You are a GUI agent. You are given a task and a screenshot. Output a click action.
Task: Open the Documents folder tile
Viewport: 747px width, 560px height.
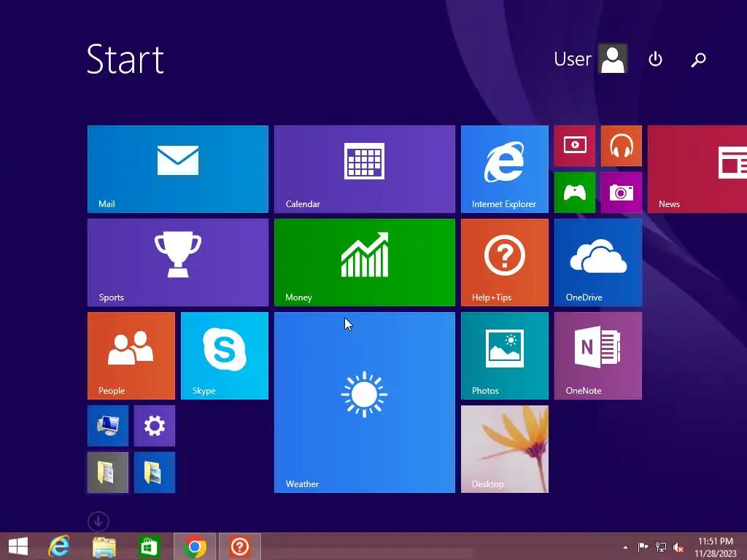coord(108,472)
